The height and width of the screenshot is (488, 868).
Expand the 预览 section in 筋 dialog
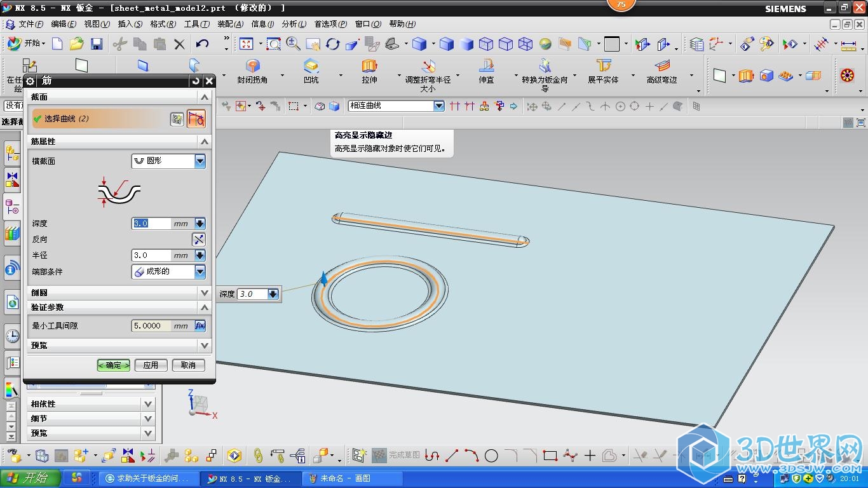point(204,346)
